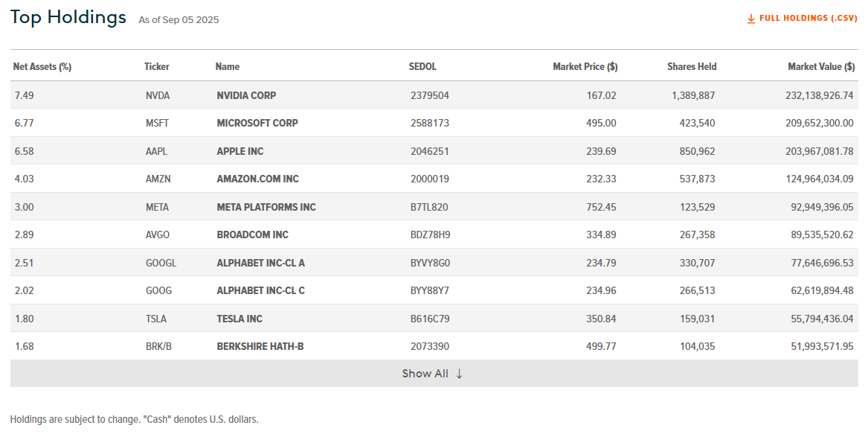Click the Ticker column header
The width and height of the screenshot is (868, 434).
[157, 66]
